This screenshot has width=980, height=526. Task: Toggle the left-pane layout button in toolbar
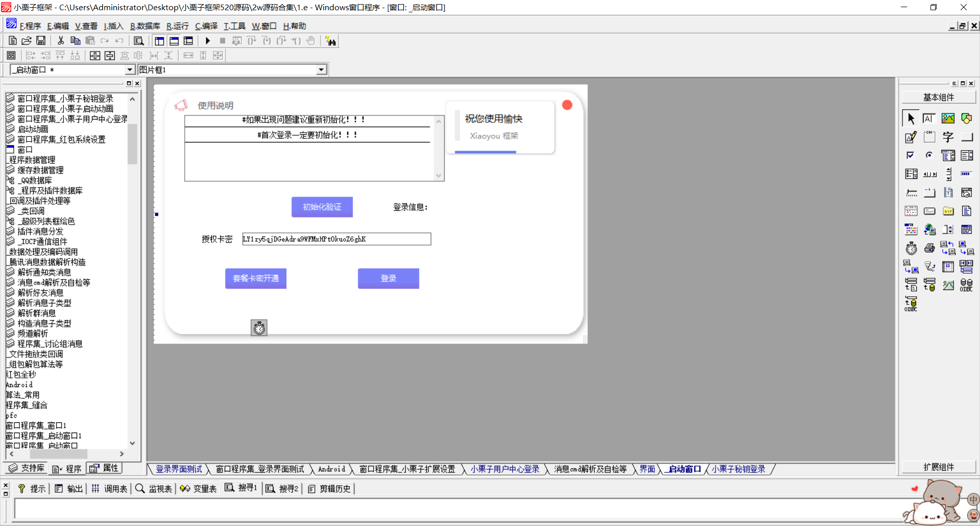159,41
